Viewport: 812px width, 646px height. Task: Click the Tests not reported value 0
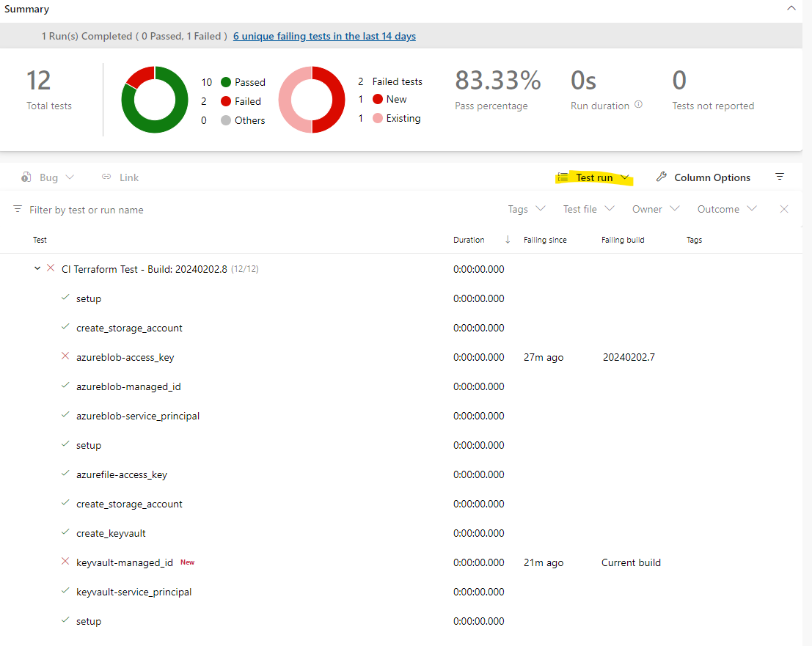point(679,81)
